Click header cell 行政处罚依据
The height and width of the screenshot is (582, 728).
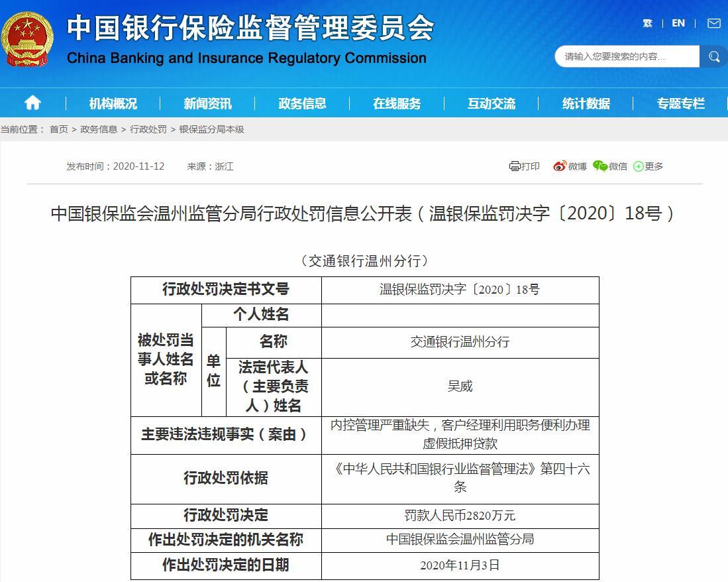(x=226, y=479)
